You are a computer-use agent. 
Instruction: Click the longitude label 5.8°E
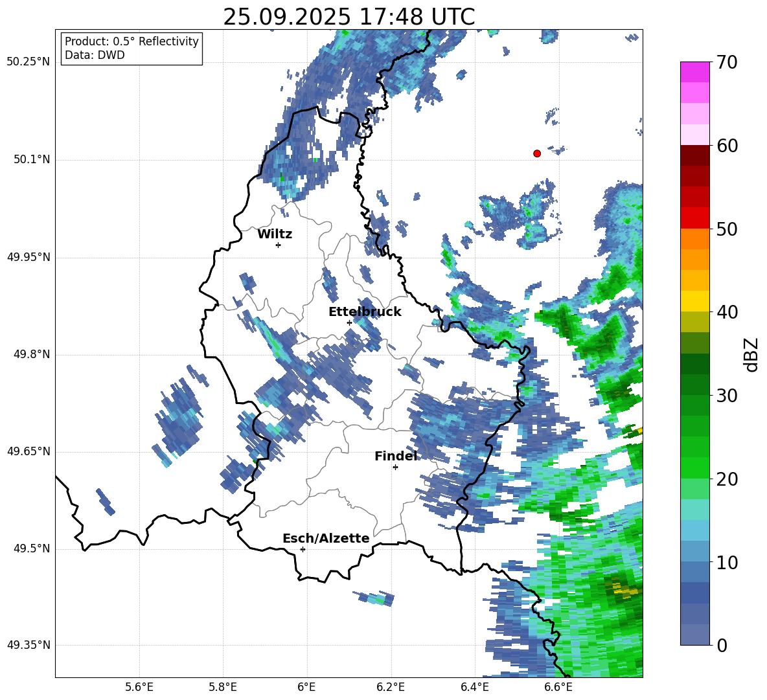223,687
